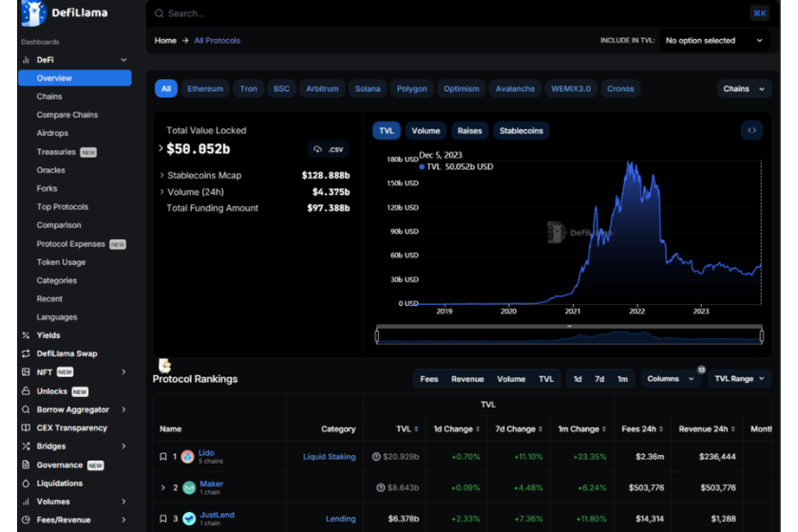Image resolution: width=798 pixels, height=532 pixels.
Task: Click the DefiLlama Swap arrows icon
Action: click(x=26, y=353)
